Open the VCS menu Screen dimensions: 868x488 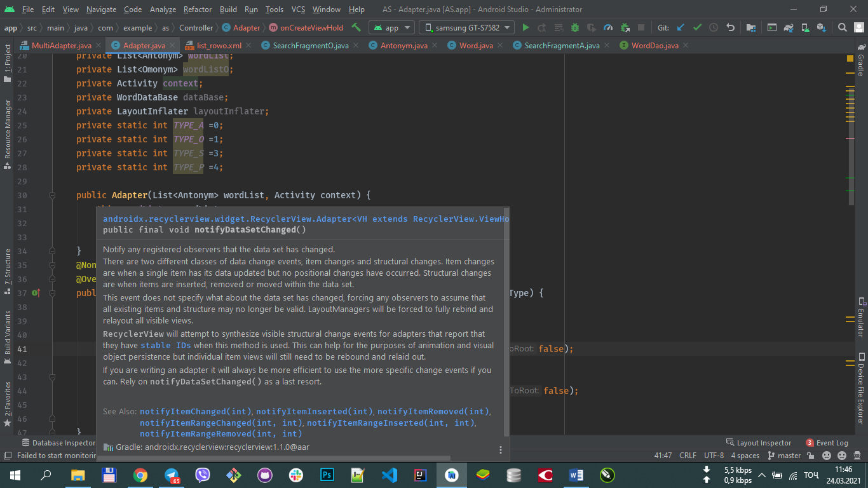[298, 10]
